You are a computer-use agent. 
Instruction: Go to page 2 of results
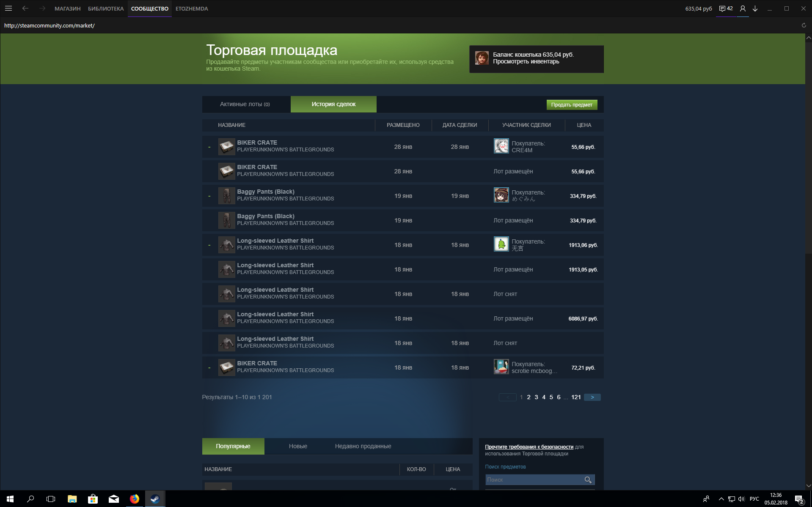[x=528, y=397]
